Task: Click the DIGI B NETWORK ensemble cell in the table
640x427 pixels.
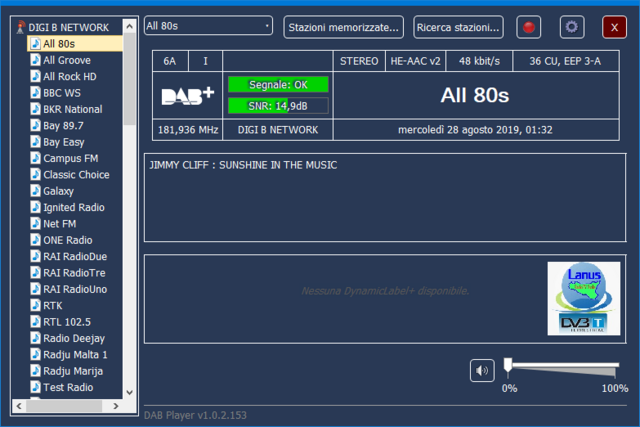Action: (278, 130)
